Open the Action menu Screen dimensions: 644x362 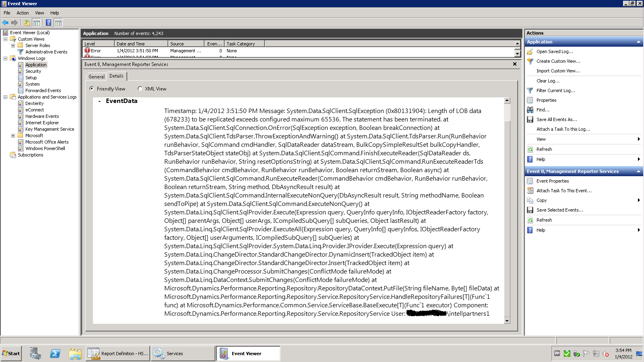click(23, 13)
